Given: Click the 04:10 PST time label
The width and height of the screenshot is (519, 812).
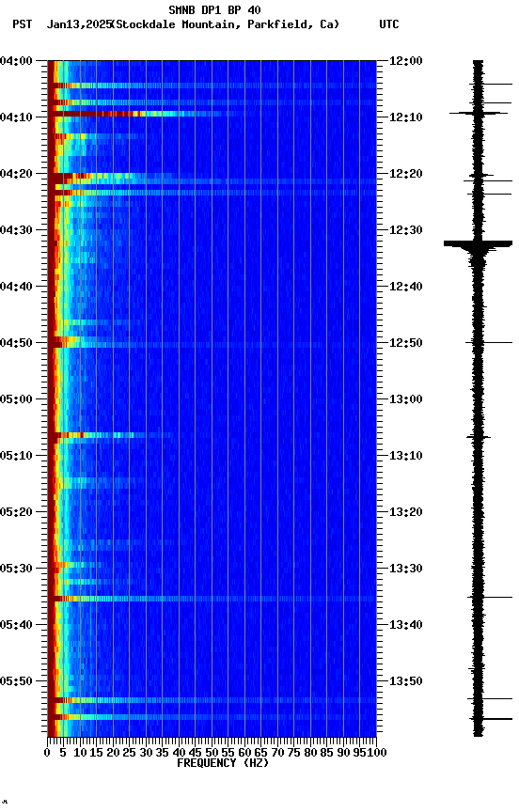Looking at the screenshot, I should (16, 117).
